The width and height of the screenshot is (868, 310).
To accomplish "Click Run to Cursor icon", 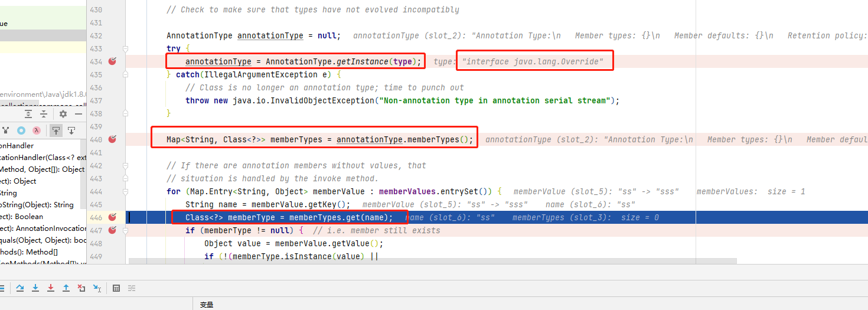I will pos(97,288).
